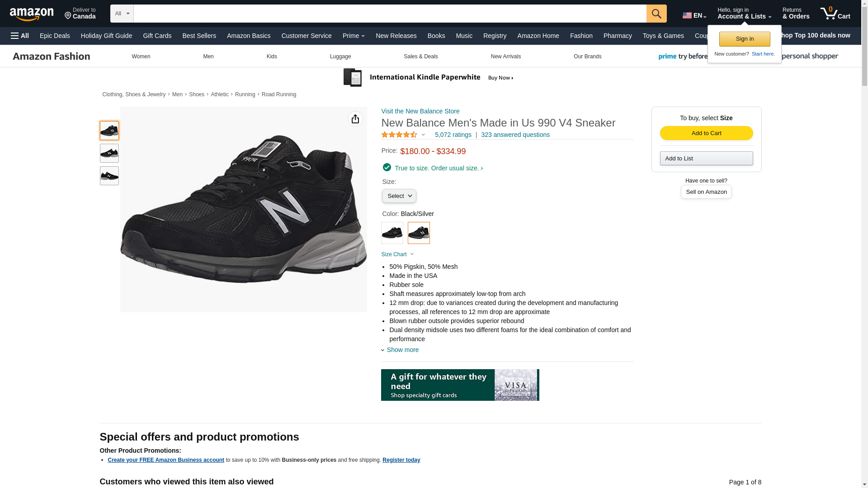This screenshot has width=868, height=488.
Task: Select the Sales & Deals fashion tab
Action: tap(421, 56)
